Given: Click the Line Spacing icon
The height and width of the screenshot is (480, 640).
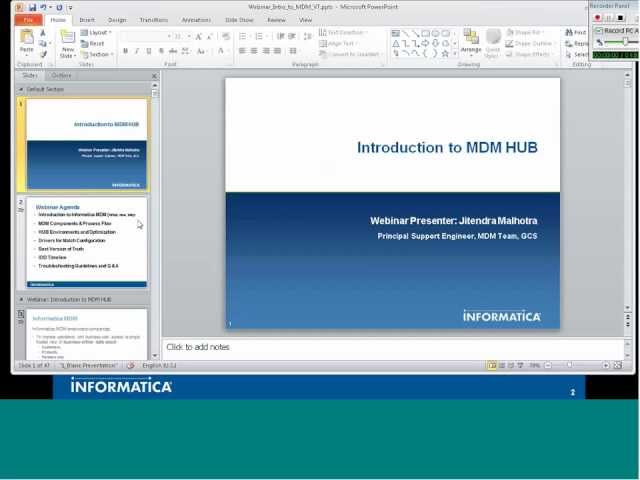Looking at the screenshot, I should [x=308, y=37].
